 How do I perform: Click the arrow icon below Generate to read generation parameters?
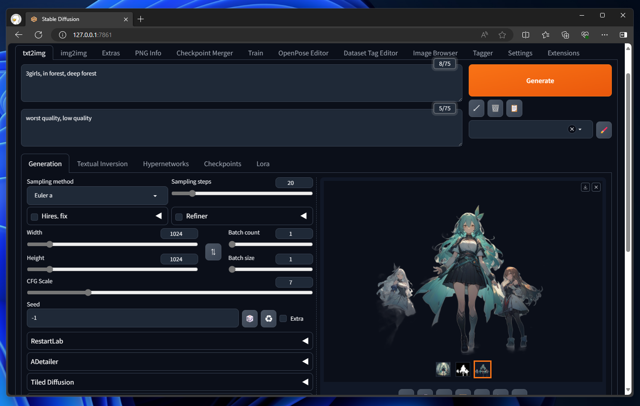476,109
